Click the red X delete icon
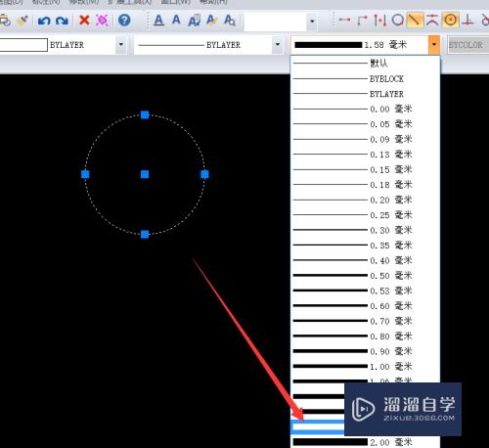Screen dimensions: 489x448 tap(84, 21)
